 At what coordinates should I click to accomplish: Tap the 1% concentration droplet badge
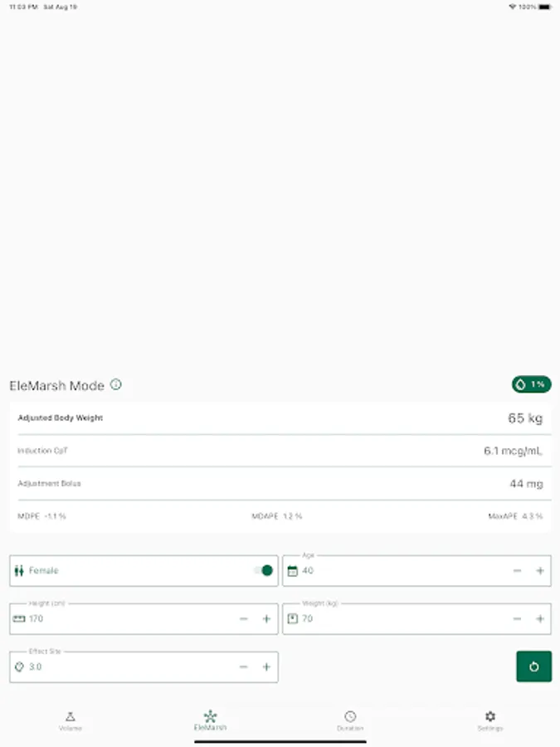coord(532,384)
